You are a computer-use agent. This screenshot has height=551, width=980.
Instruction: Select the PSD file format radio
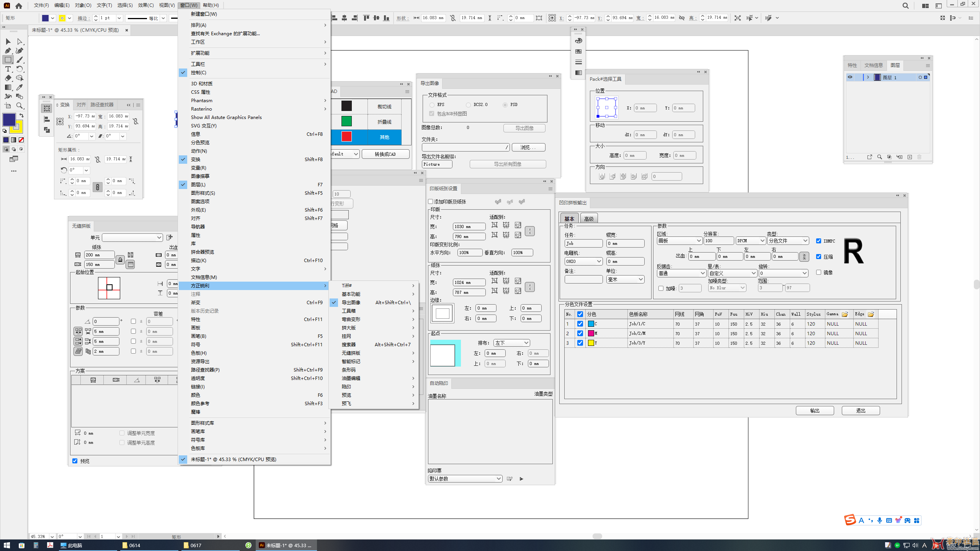click(x=505, y=105)
